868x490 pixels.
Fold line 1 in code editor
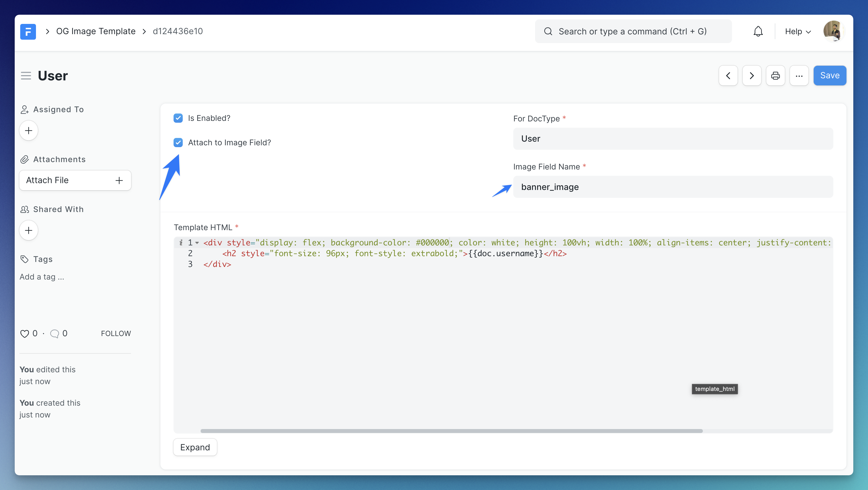197,243
